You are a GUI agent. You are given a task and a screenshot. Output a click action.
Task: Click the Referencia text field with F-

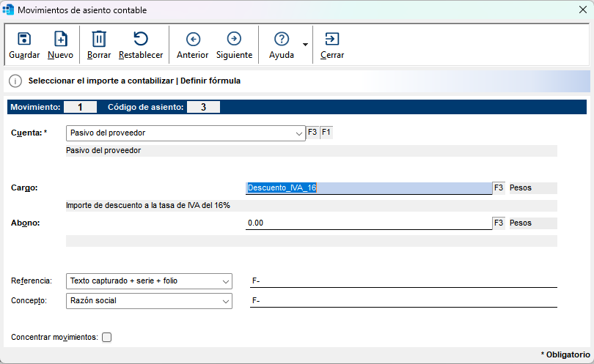403,281
